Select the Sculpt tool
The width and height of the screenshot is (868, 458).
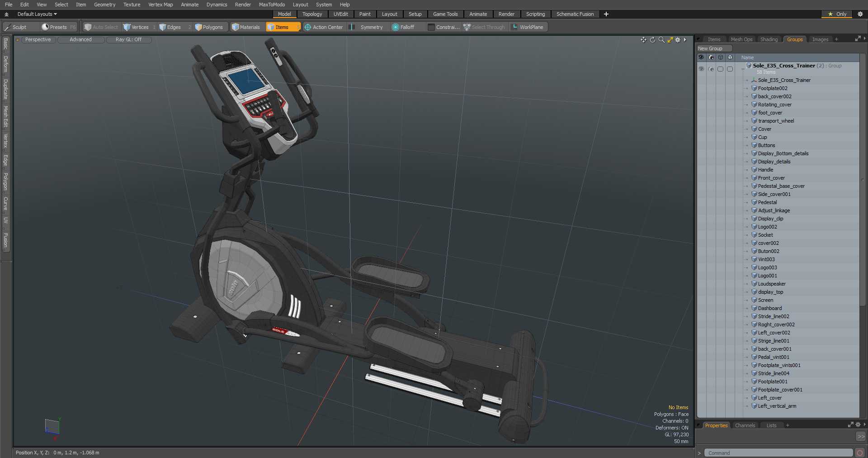tap(16, 27)
